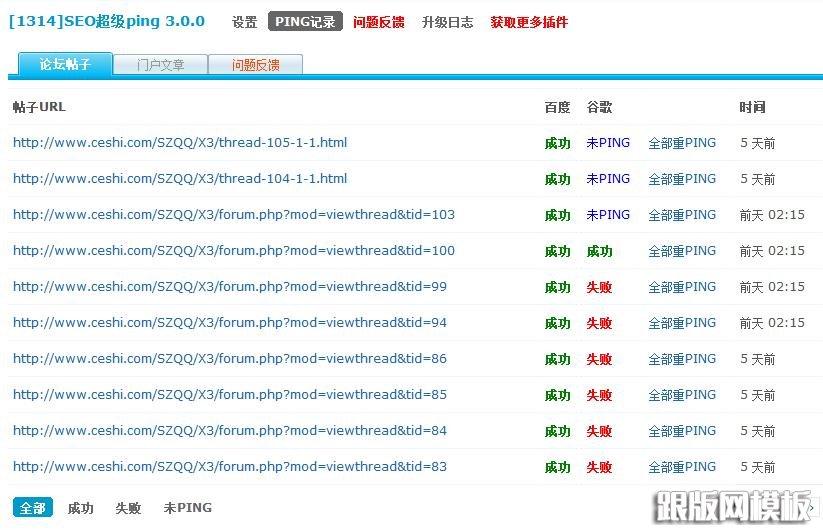Open the viewthread tid=100 link
Image resolution: width=823 pixels, height=530 pixels.
[233, 251]
